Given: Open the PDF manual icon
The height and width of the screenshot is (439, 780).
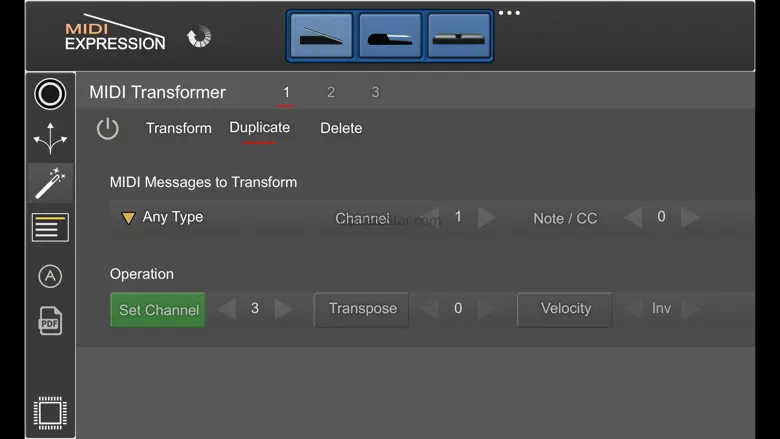Looking at the screenshot, I should [x=50, y=321].
